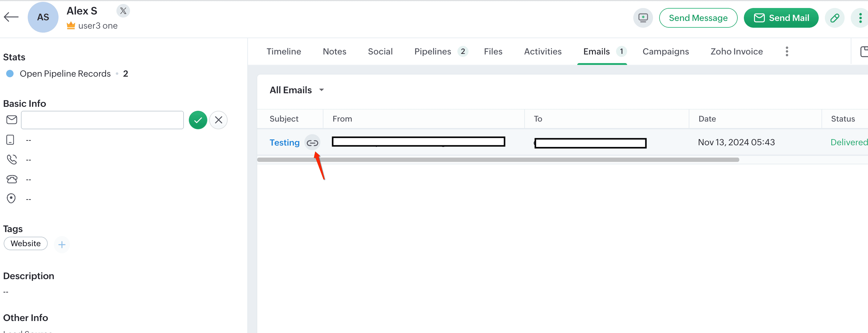This screenshot has width=868, height=333.
Task: Open the Testing email subject link
Action: click(284, 143)
